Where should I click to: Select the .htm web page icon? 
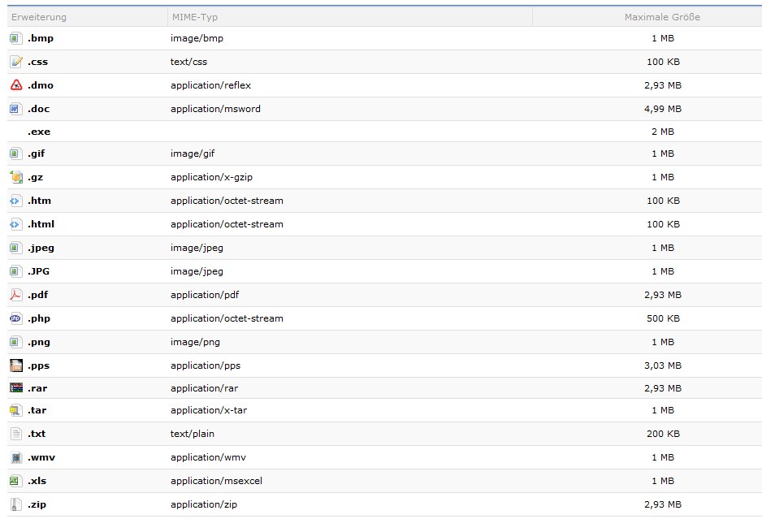click(15, 201)
